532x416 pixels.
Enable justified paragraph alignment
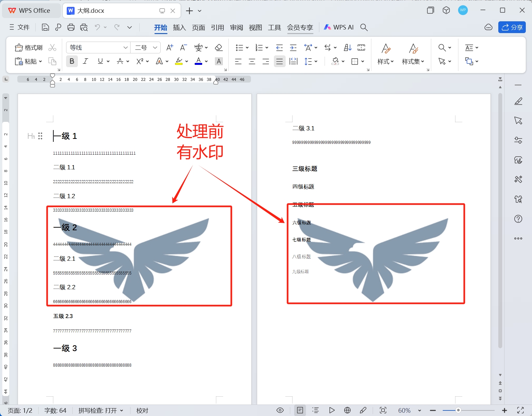[279, 61]
